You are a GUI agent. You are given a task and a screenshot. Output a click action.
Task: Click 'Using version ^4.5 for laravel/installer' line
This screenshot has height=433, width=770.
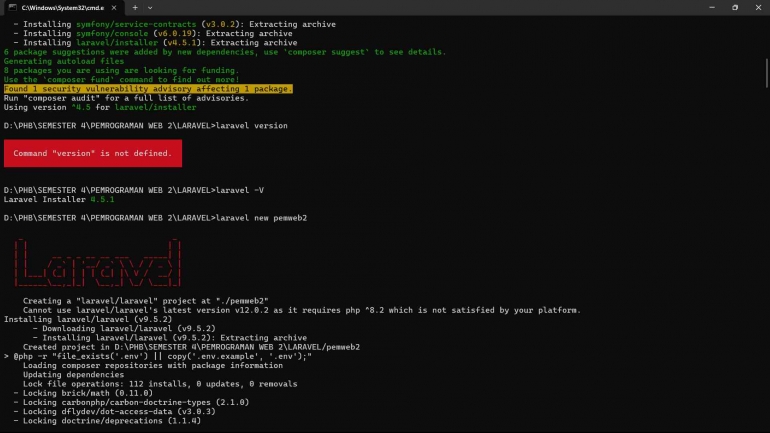(x=100, y=108)
